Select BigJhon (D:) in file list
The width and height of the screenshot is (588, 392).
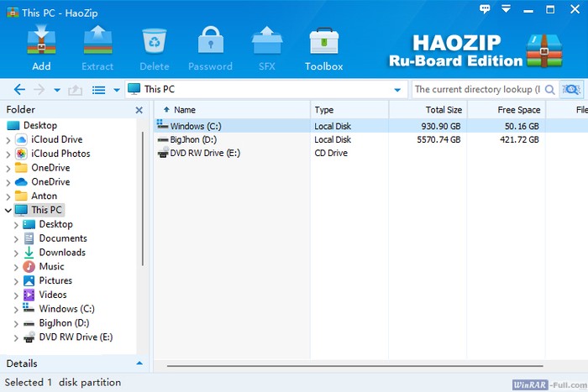coord(193,139)
